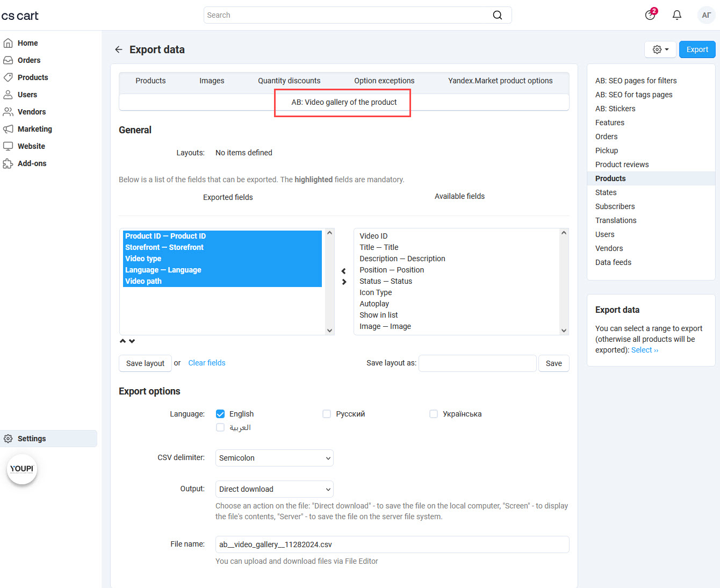Screen dimensions: 720x588
Task: Open the AB: Video gallery of the product tab
Action: [x=342, y=102]
